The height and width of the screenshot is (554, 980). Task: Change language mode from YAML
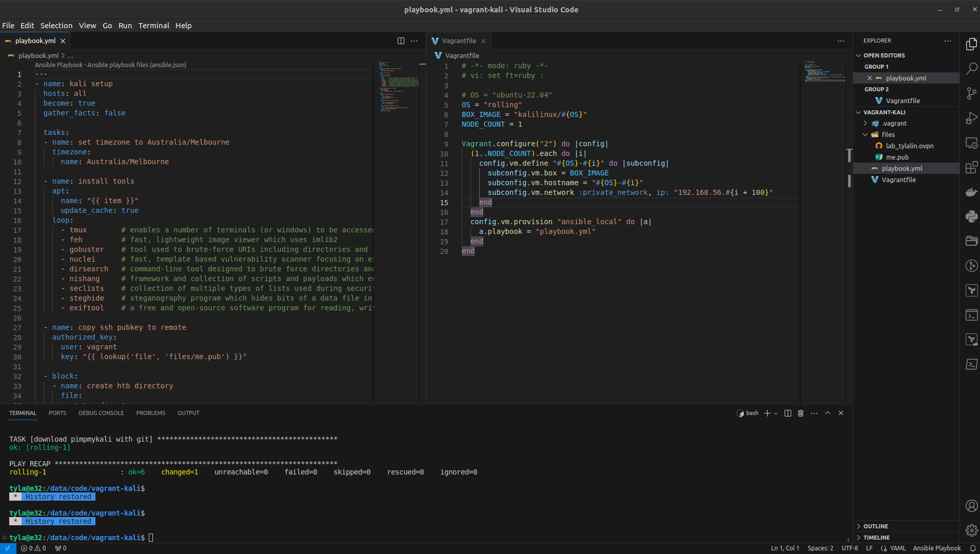[x=897, y=548]
